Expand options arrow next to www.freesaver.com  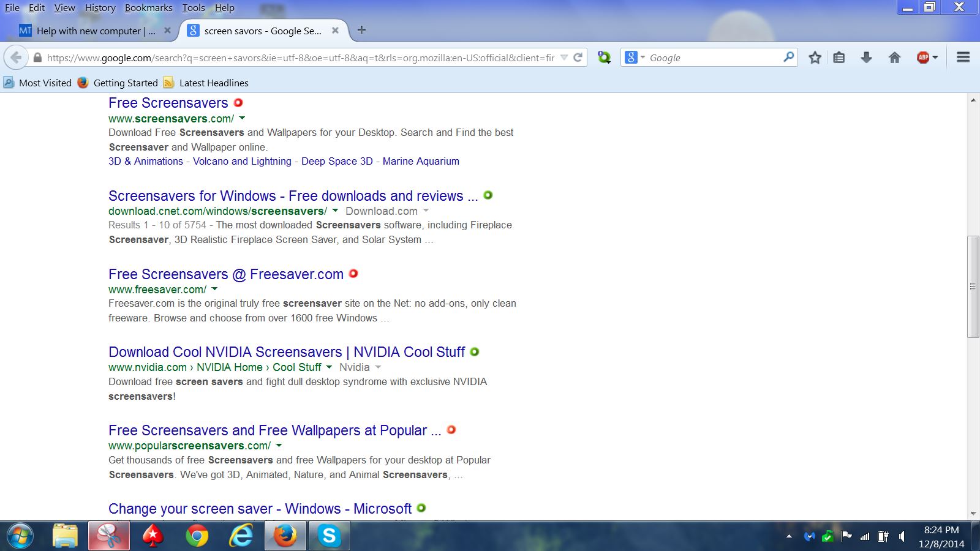[214, 289]
